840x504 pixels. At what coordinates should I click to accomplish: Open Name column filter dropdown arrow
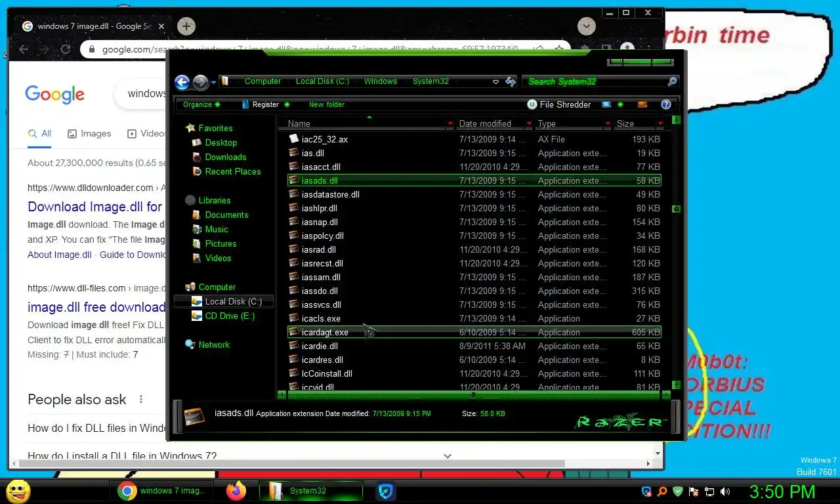click(450, 123)
